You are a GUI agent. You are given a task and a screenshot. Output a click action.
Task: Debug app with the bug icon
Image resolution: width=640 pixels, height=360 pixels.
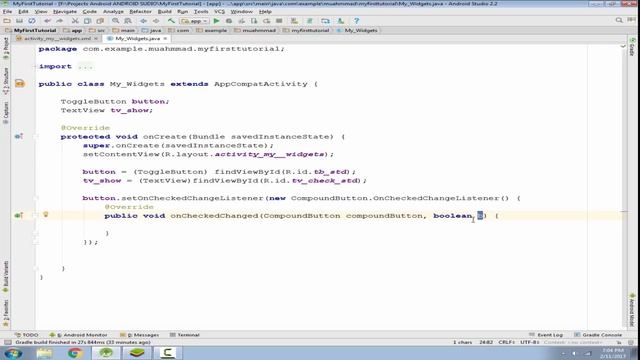click(x=229, y=21)
